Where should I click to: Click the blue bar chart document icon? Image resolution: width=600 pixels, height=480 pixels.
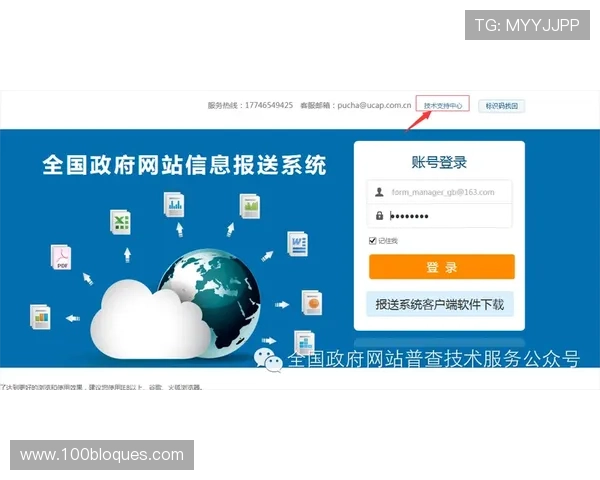point(174,205)
